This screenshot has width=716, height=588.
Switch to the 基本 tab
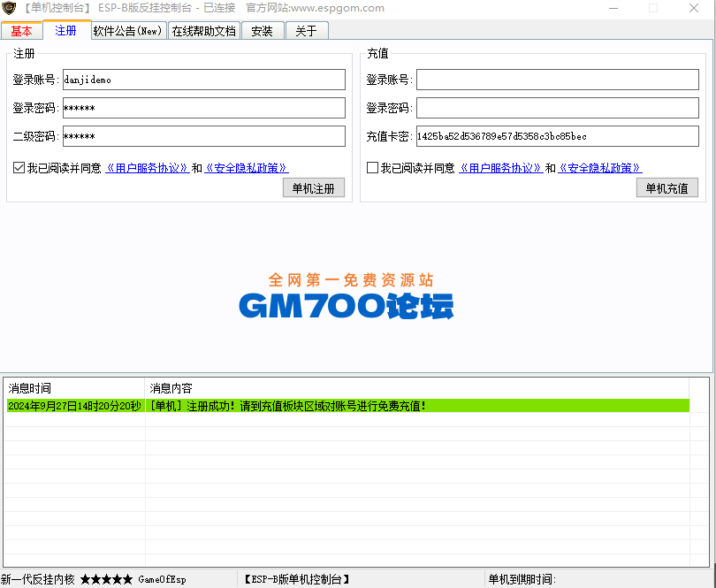[21, 31]
